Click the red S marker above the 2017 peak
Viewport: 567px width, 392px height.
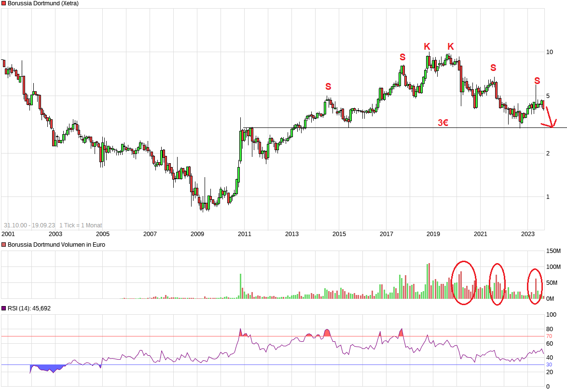402,57
